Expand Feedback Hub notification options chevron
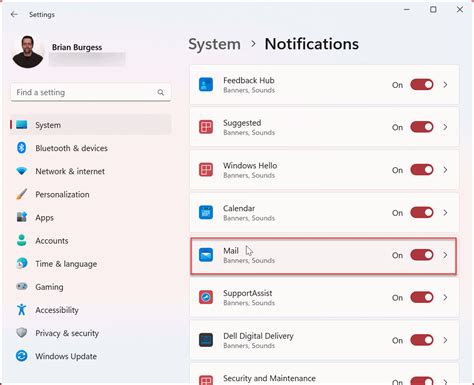The height and width of the screenshot is (385, 474). [445, 85]
